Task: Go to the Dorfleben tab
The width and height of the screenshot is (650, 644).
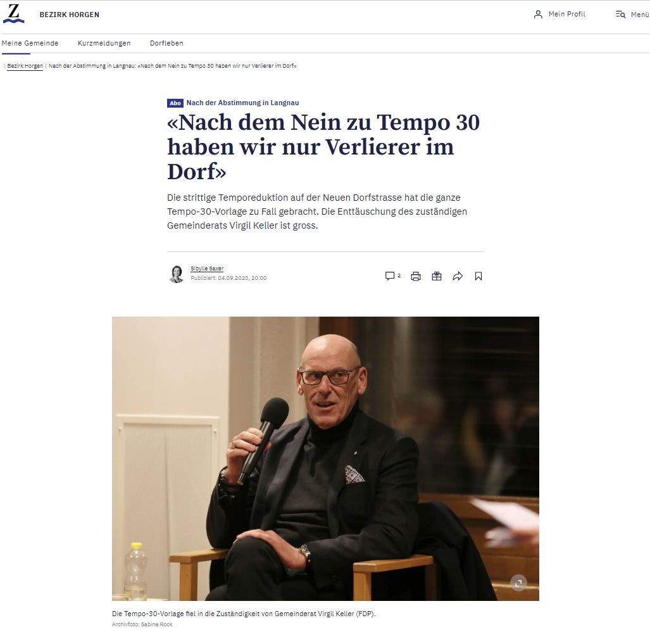Action: tap(166, 43)
